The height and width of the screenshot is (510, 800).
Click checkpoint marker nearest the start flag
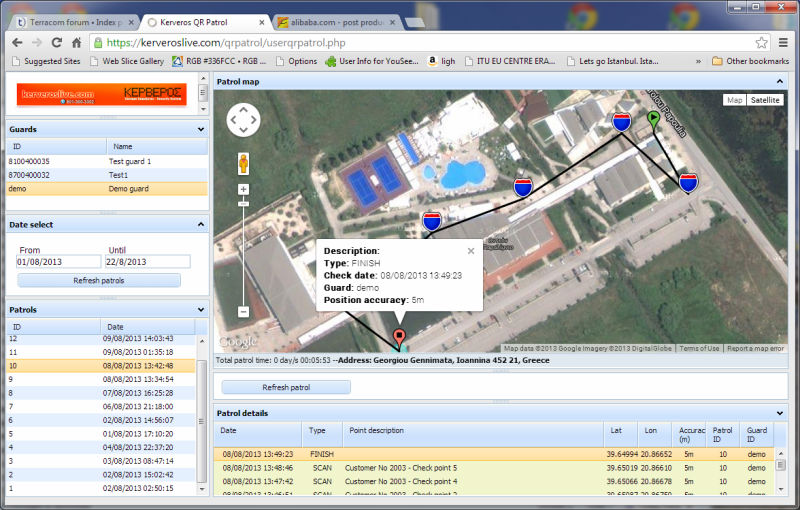621,122
